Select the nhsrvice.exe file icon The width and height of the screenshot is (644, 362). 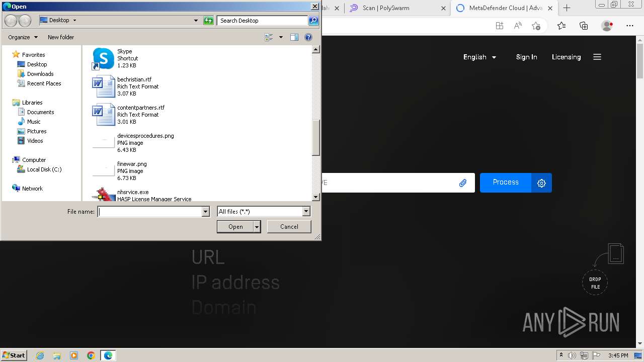[103, 195]
